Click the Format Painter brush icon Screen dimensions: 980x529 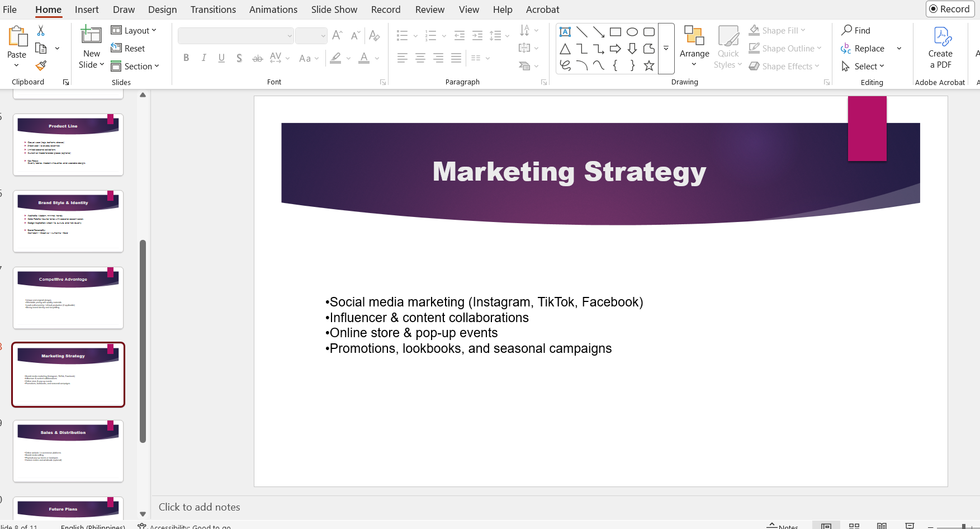41,65
